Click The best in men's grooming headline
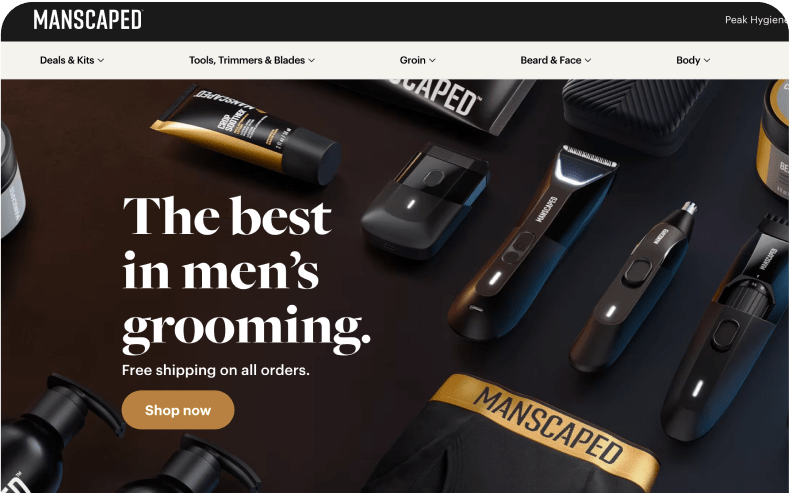The image size is (789, 493). [246, 274]
